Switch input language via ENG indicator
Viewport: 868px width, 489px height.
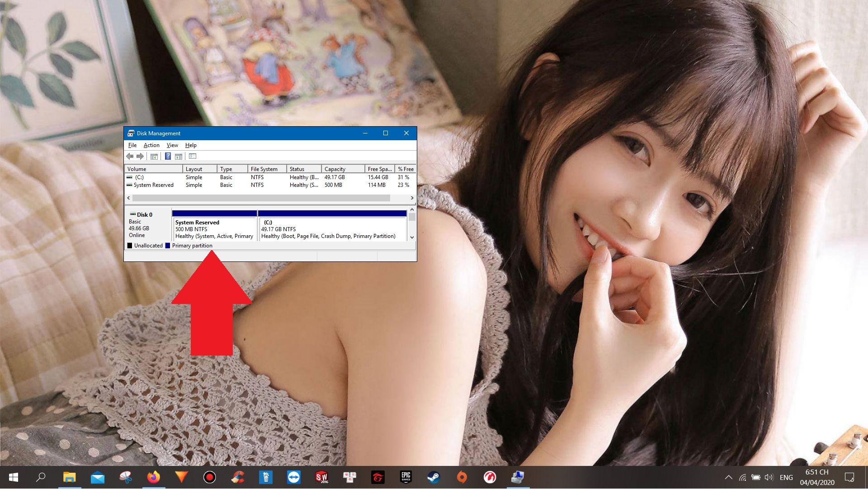pyautogui.click(x=786, y=478)
